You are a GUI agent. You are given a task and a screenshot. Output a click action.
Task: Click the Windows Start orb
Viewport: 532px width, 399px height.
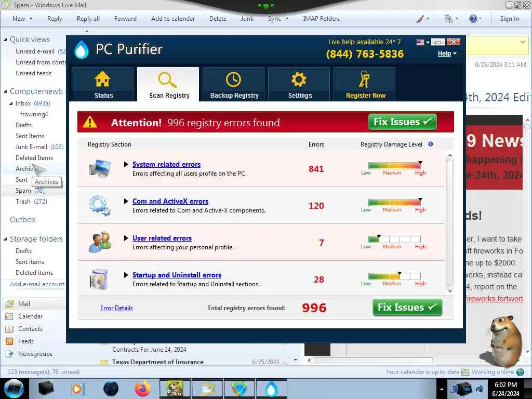click(14, 389)
